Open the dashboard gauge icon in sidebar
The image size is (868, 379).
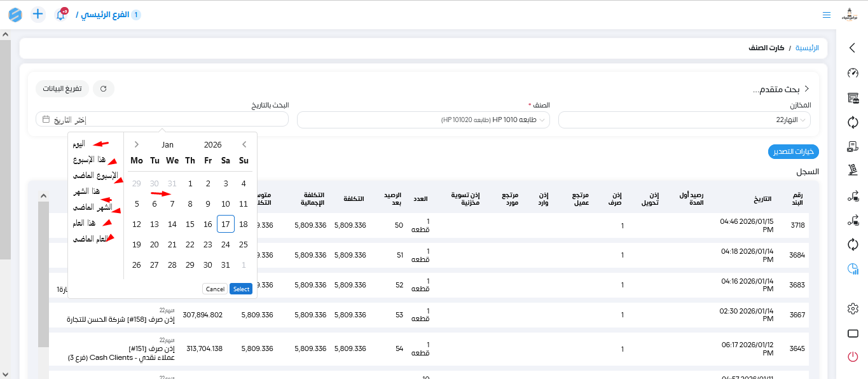tap(853, 73)
